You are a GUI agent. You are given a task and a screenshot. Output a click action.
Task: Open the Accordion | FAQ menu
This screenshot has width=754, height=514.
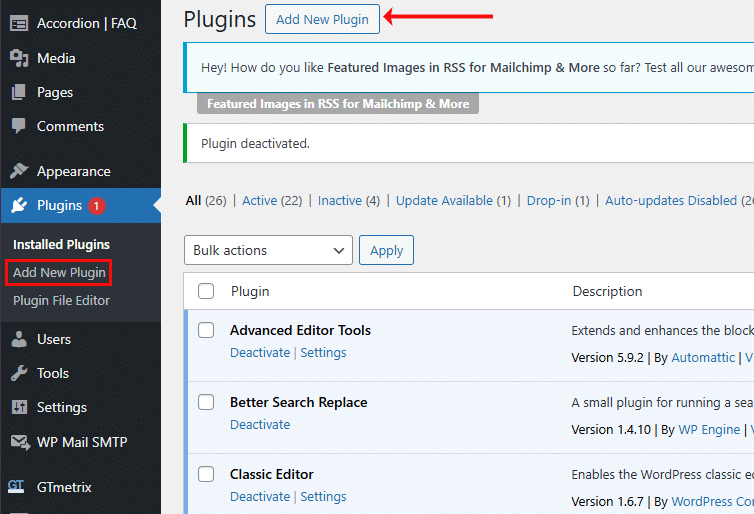click(x=86, y=22)
